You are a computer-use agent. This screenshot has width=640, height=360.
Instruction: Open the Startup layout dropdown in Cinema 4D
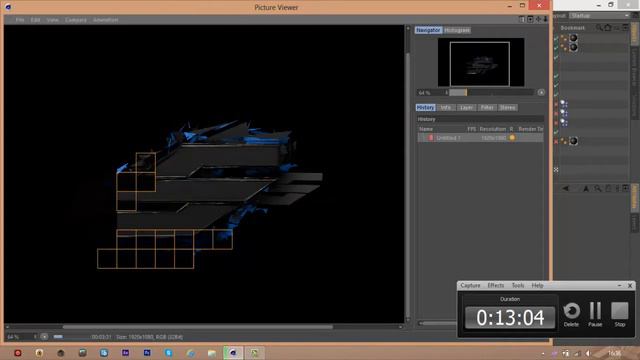[599, 16]
